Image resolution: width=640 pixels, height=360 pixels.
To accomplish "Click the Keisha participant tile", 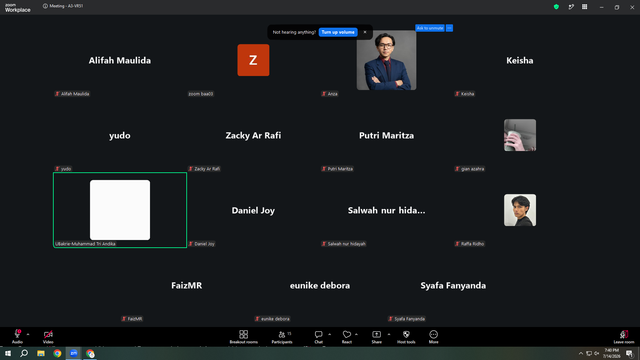I will 520,60.
